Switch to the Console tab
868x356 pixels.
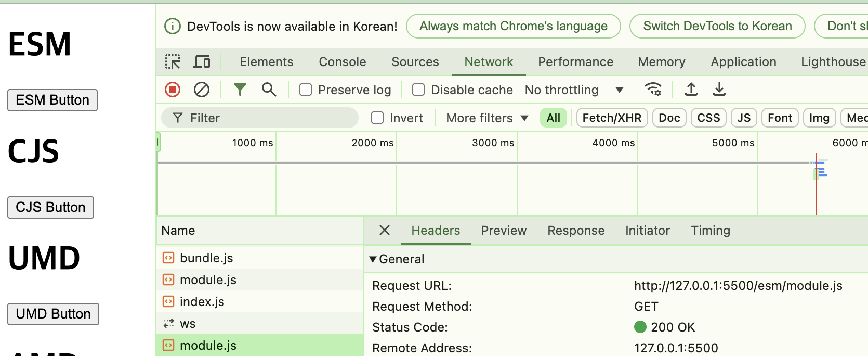[x=342, y=62]
